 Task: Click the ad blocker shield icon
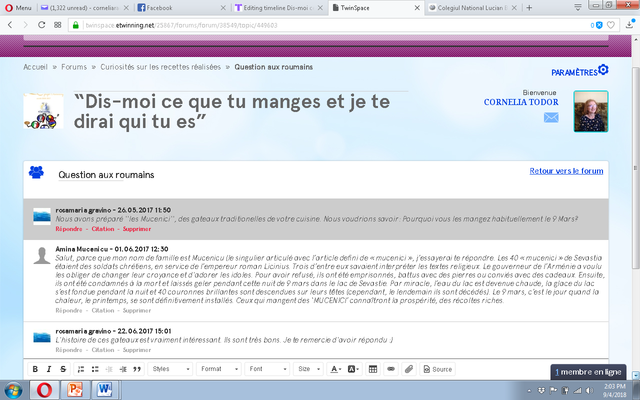pos(599,25)
